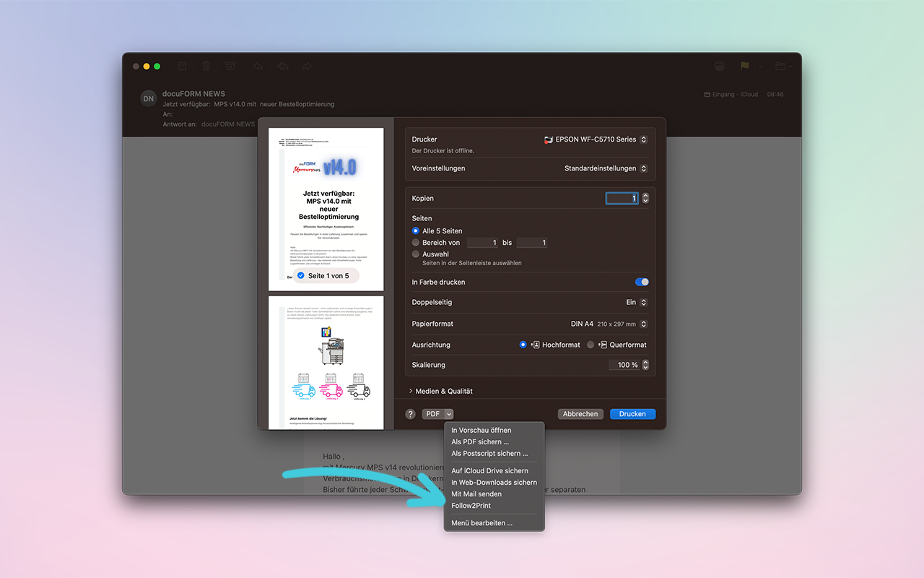Click the flag icon in the Mail toolbar

coord(744,66)
